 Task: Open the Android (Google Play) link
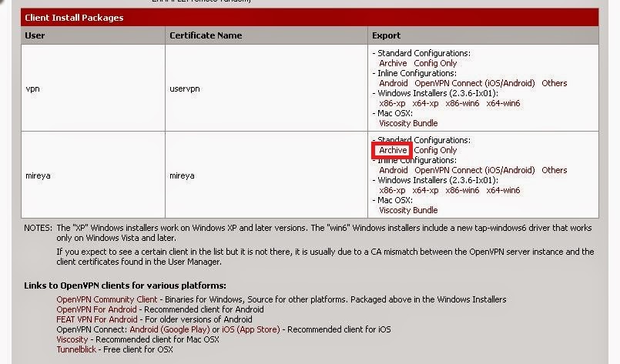[x=169, y=329]
